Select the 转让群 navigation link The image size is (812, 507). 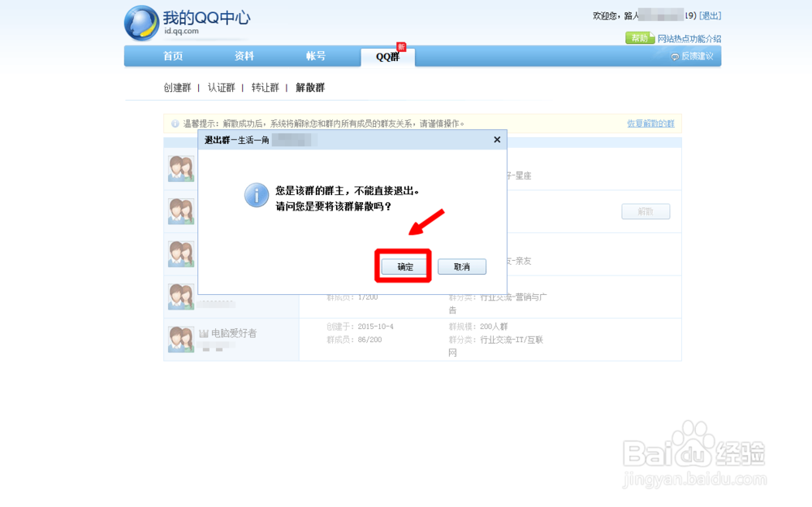(266, 87)
